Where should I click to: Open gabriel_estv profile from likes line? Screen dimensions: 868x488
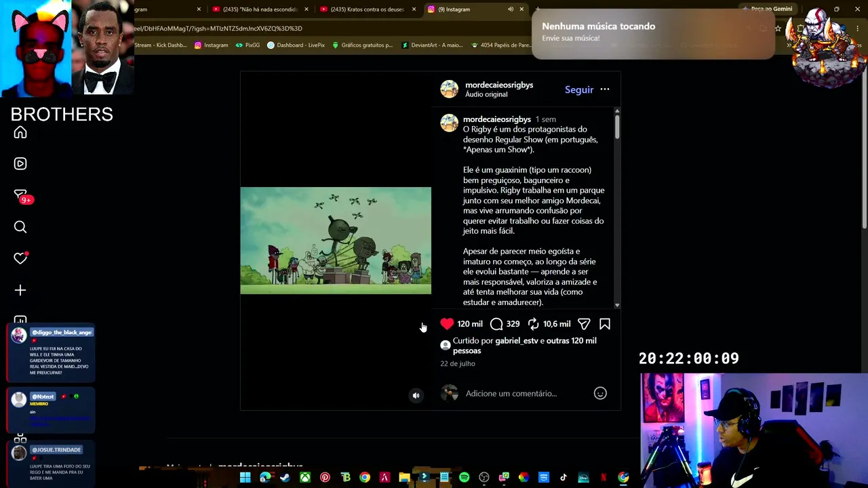point(517,340)
